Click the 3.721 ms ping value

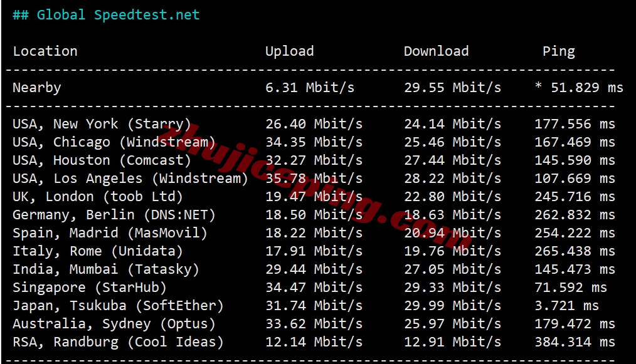pos(566,306)
